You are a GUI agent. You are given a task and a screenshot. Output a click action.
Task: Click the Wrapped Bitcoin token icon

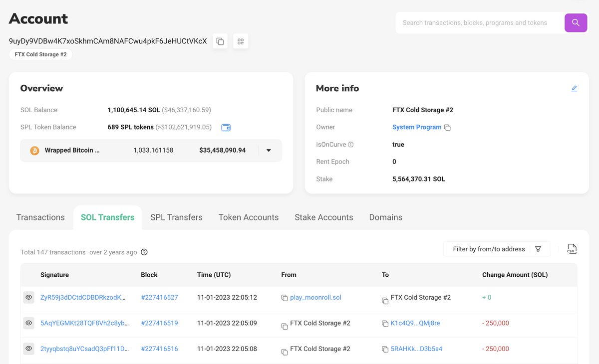(x=34, y=150)
